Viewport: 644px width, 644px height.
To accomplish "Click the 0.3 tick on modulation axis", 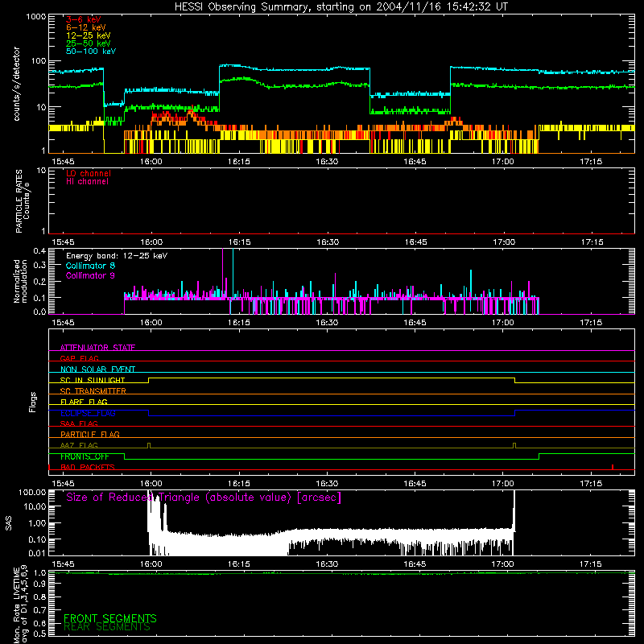I will click(39, 265).
